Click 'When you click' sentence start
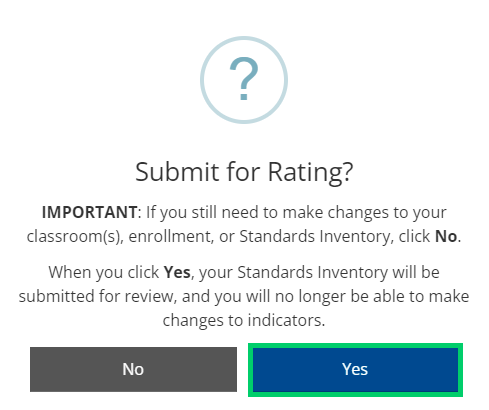 (x=104, y=272)
